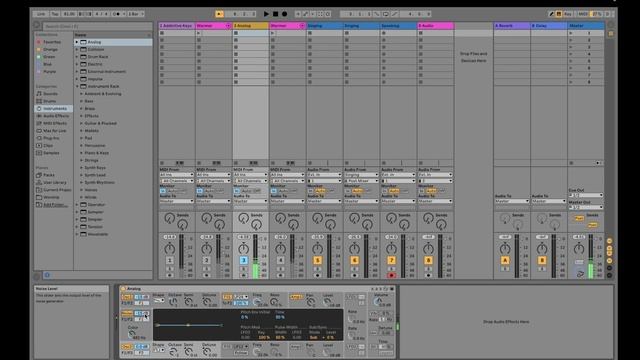The width and height of the screenshot is (640, 360).
Task: Expand the Analog instrument folder
Action: coord(77,42)
